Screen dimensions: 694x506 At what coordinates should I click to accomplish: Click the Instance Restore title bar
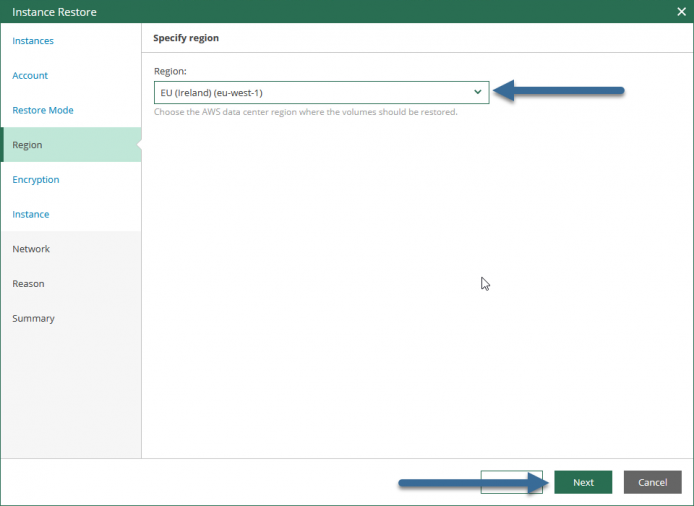[336, 12]
